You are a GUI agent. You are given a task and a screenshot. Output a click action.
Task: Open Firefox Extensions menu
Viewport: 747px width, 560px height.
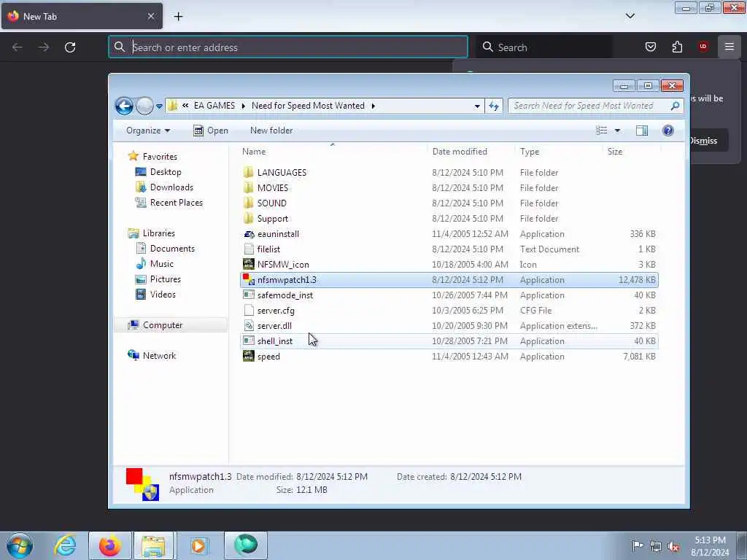click(677, 47)
